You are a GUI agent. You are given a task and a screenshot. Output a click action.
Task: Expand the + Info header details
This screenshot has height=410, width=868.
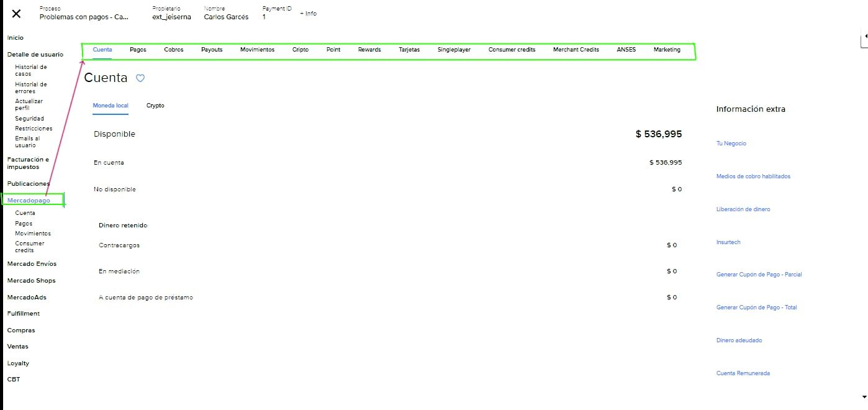tap(308, 14)
